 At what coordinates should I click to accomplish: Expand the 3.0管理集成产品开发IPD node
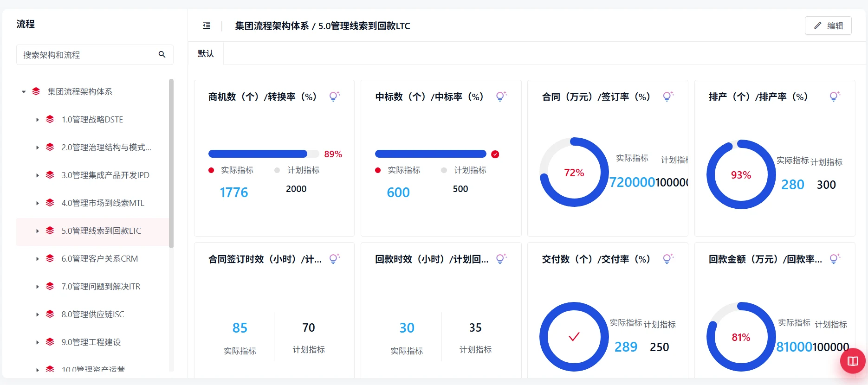tap(38, 175)
